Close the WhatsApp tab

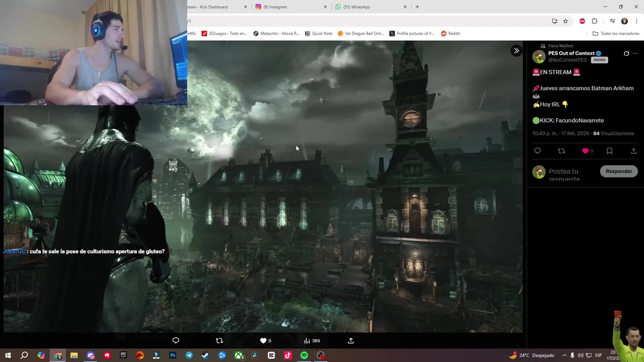tap(406, 7)
